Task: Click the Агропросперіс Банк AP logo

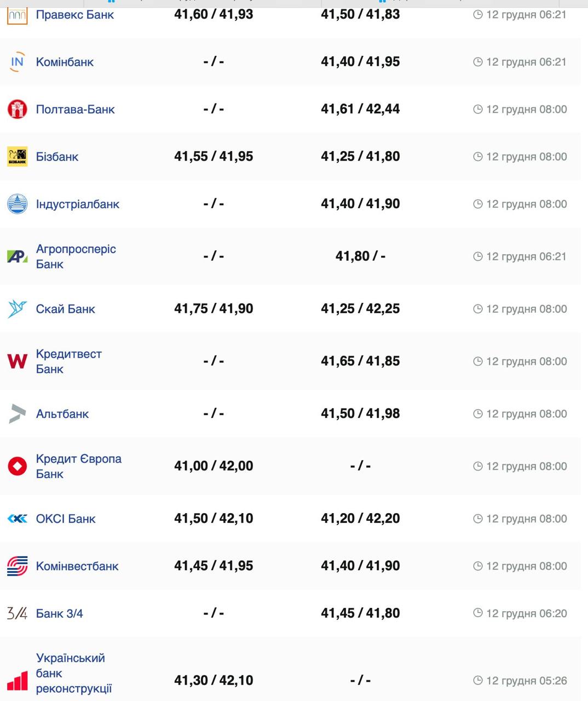Action: [x=18, y=256]
